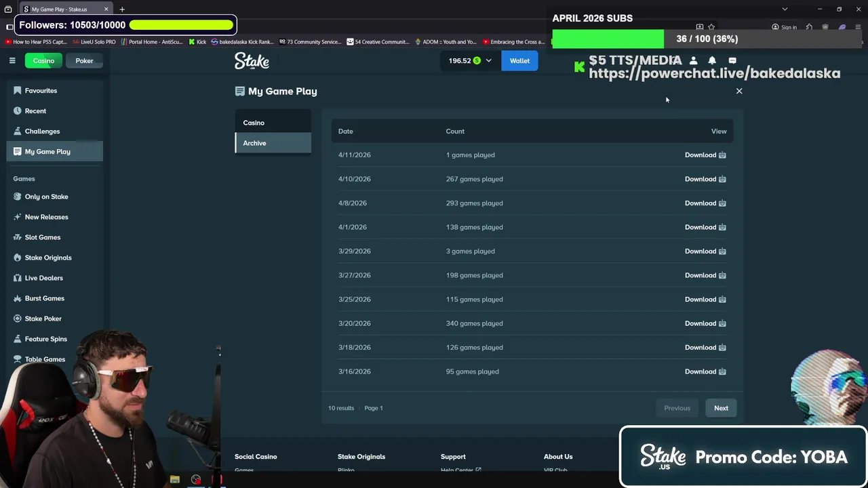Screen dimensions: 868x488
Task: Click the Slot Games icon
Action: click(x=18, y=237)
